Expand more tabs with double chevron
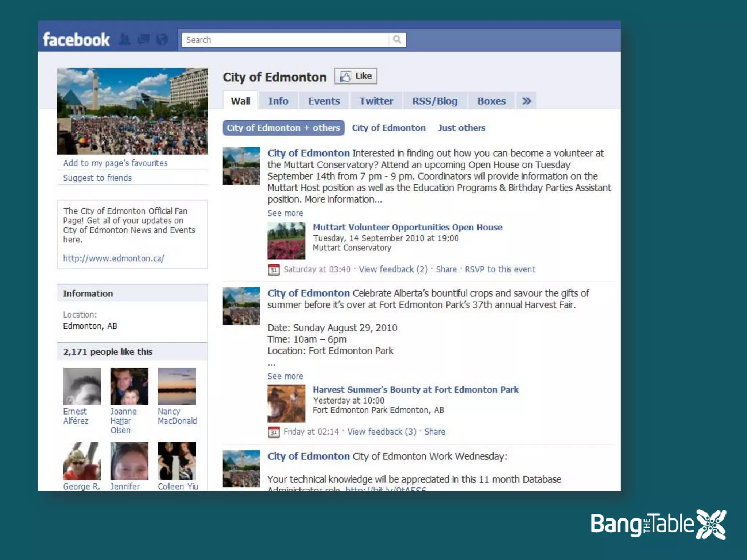 coord(526,101)
